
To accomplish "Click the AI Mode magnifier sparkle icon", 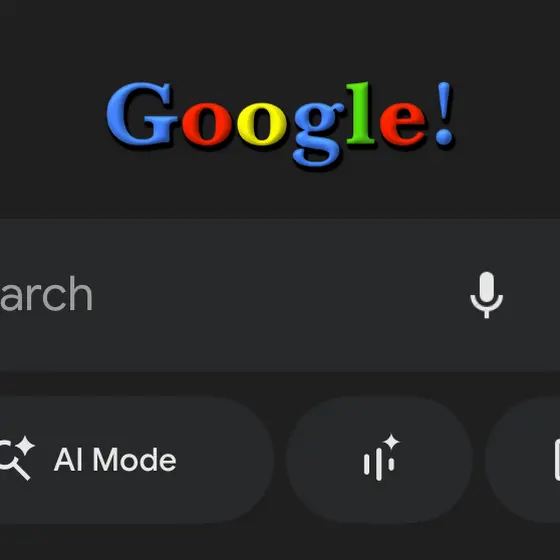I will tap(16, 458).
